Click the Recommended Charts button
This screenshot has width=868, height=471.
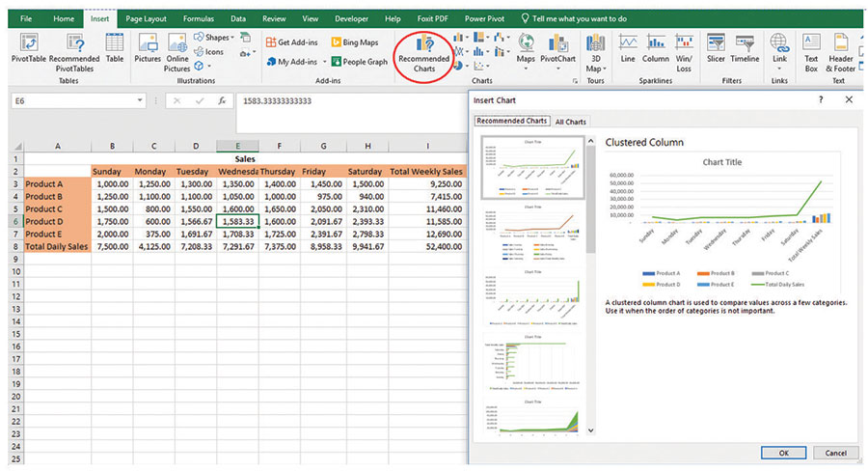[x=424, y=54]
